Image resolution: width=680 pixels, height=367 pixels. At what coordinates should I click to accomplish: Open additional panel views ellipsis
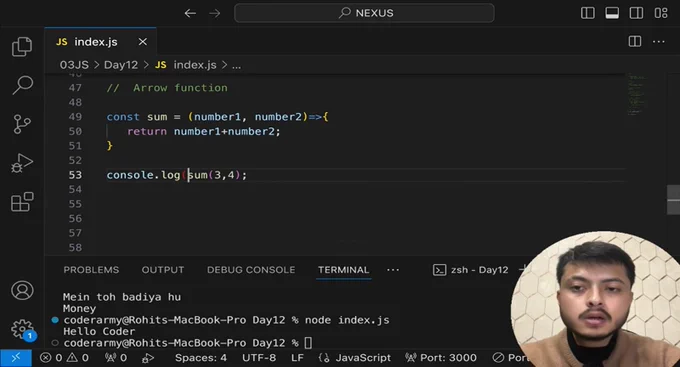click(x=393, y=270)
